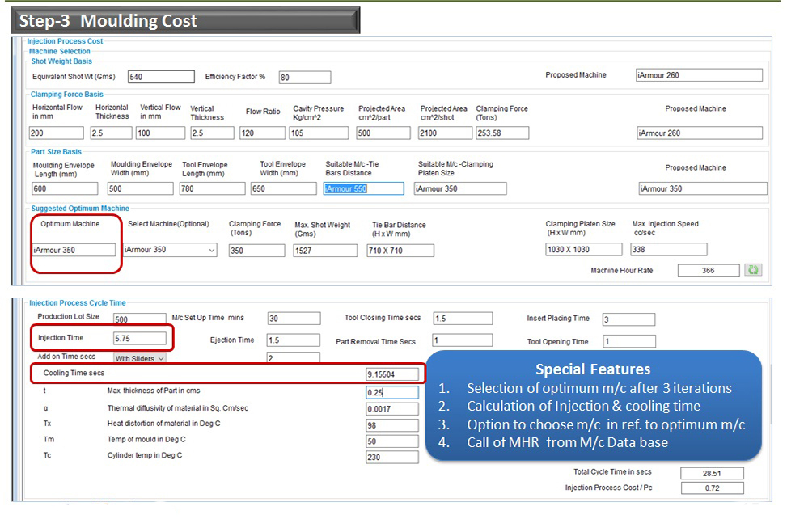Click the Tool Closing Time secs field
Image resolution: width=787 pixels, height=532 pixels.
(x=463, y=319)
